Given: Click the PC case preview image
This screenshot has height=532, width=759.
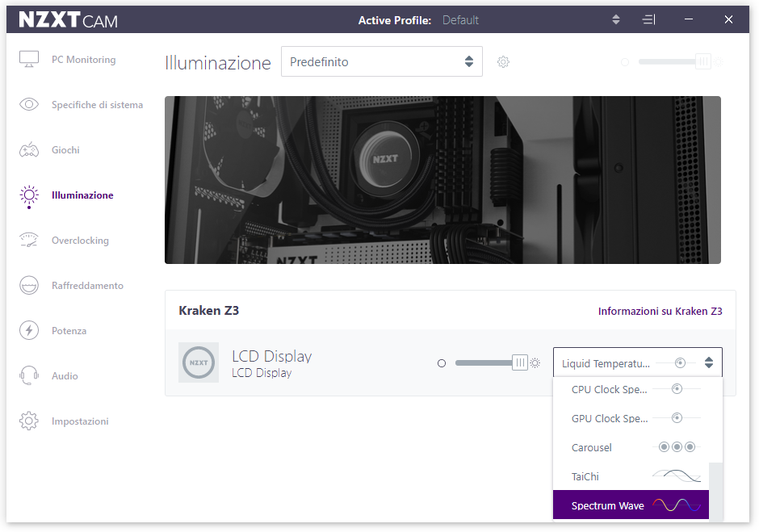Looking at the screenshot, I should (x=442, y=180).
